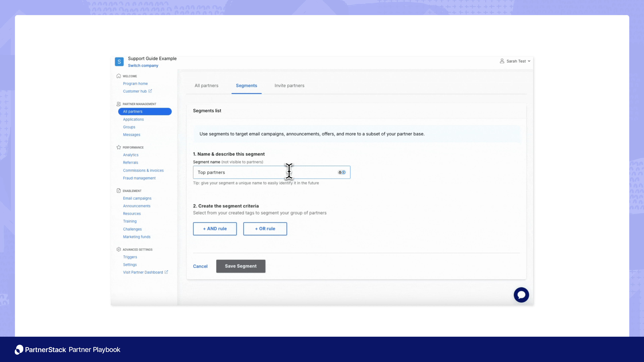Screen dimensions: 644x362
Task: Click the user avatar icon next to Sarah Test
Action: click(502, 61)
